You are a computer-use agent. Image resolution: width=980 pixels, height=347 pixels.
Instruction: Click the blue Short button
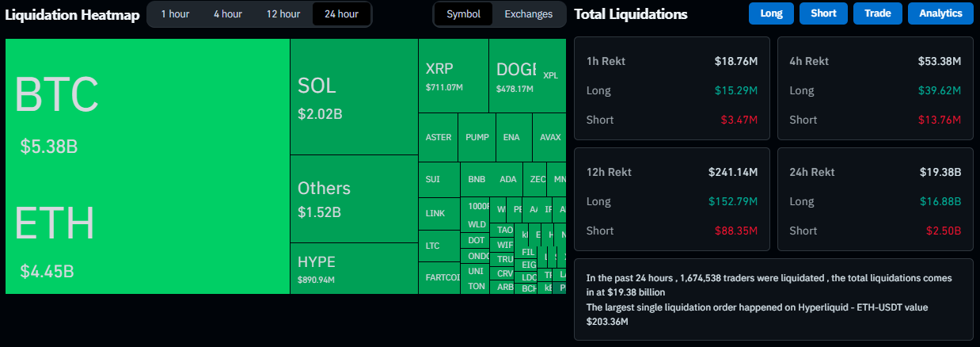click(823, 13)
